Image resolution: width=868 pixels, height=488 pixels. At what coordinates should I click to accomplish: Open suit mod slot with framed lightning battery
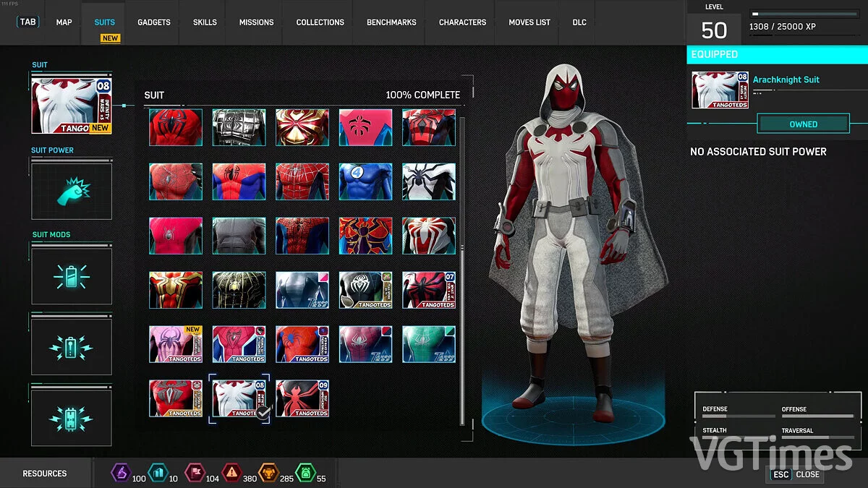[72, 418]
